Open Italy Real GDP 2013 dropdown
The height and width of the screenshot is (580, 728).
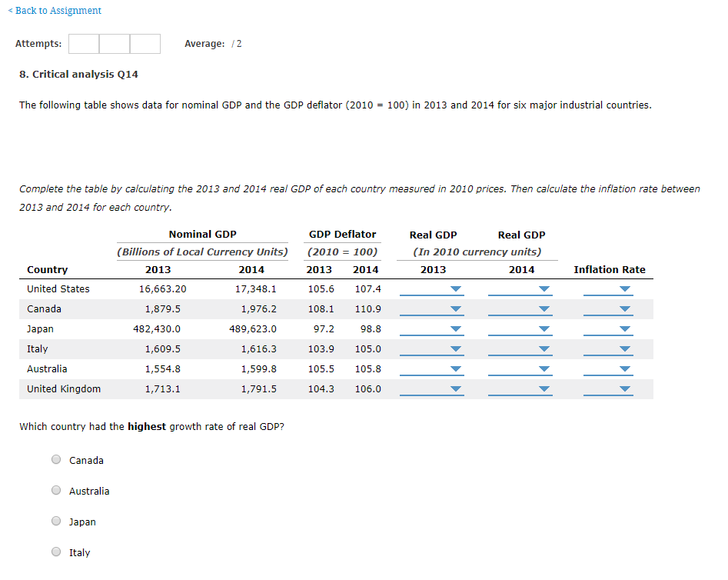(433, 349)
